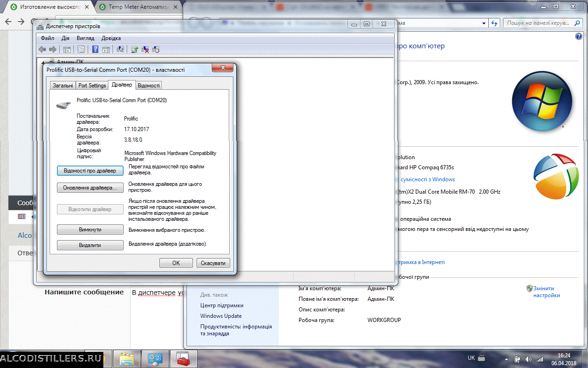Click the Update driver software toolbar icon
The image size is (588, 368).
(135, 49)
